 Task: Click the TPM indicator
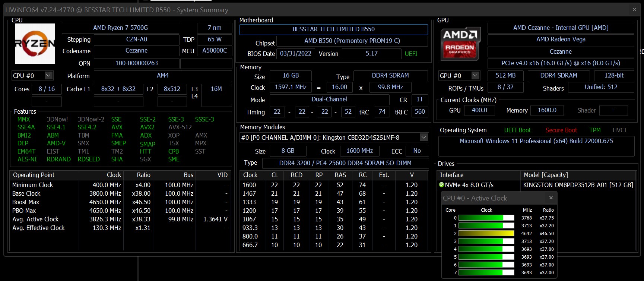(595, 130)
